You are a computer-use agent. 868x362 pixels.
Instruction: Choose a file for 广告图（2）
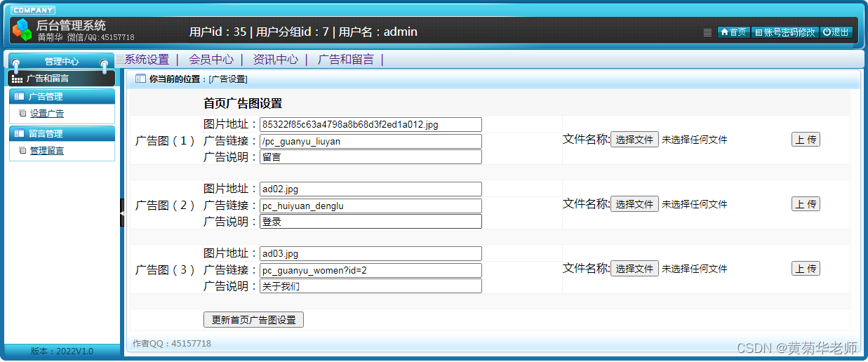[x=634, y=204]
